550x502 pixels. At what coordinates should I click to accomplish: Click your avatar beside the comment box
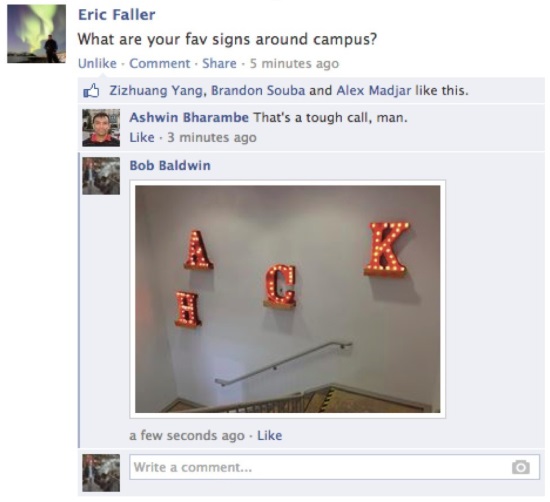pos(101,473)
